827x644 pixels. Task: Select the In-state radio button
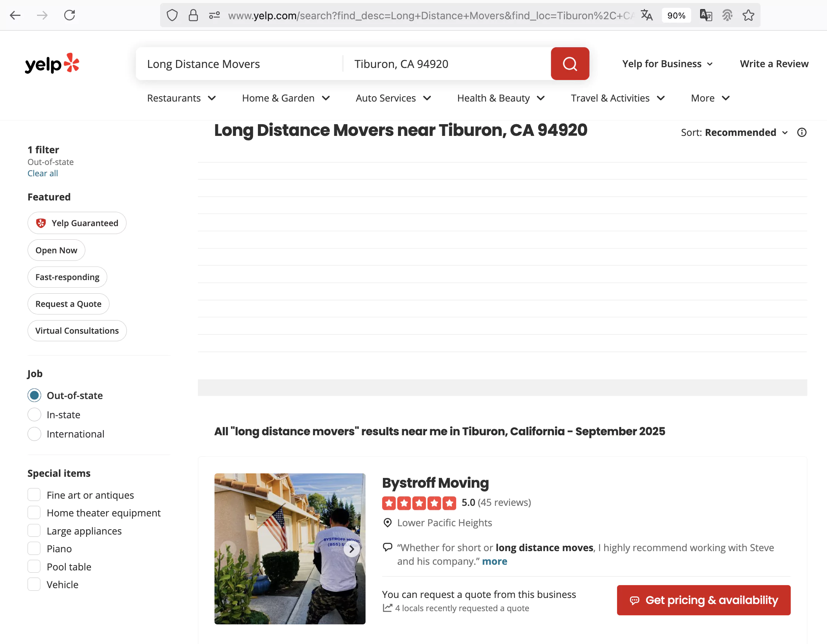34,414
